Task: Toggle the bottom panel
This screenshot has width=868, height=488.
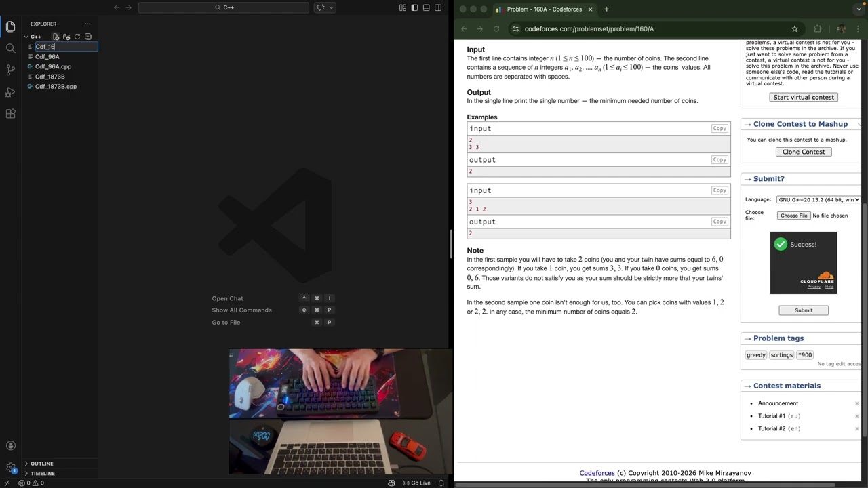Action: click(427, 7)
